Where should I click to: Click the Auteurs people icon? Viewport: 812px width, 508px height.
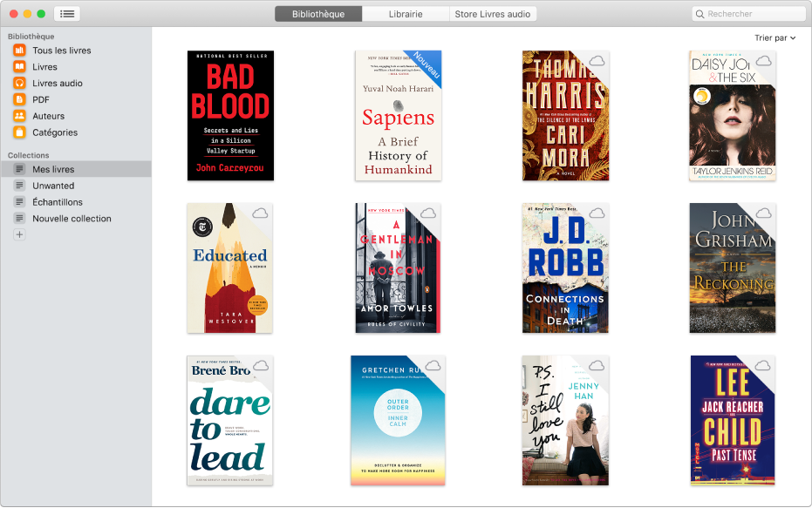(x=20, y=116)
